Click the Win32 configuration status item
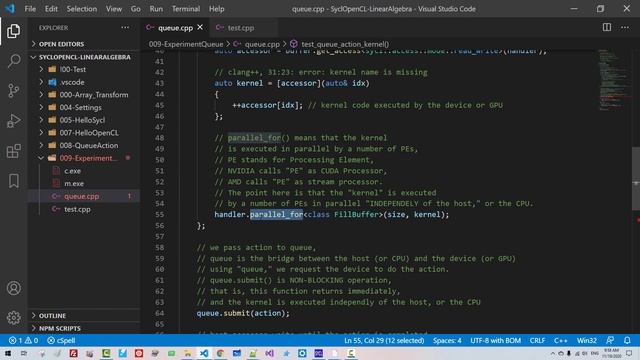This screenshot has height=360, width=640. (x=587, y=340)
